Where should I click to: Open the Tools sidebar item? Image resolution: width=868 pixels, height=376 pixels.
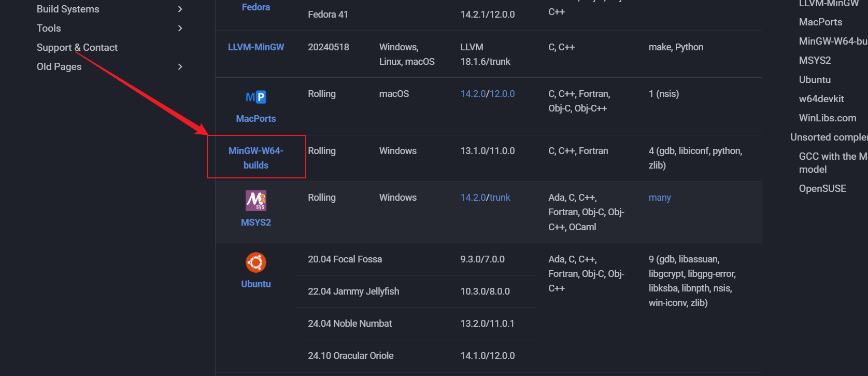tap(49, 29)
